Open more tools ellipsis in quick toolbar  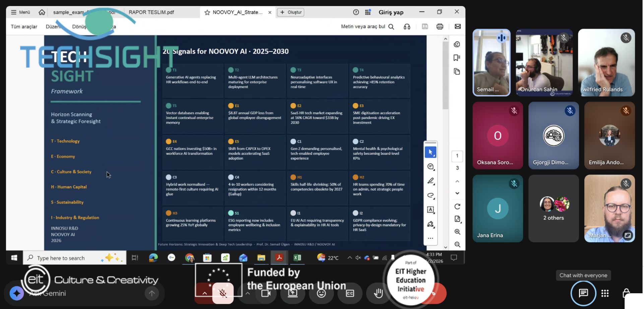431,238
